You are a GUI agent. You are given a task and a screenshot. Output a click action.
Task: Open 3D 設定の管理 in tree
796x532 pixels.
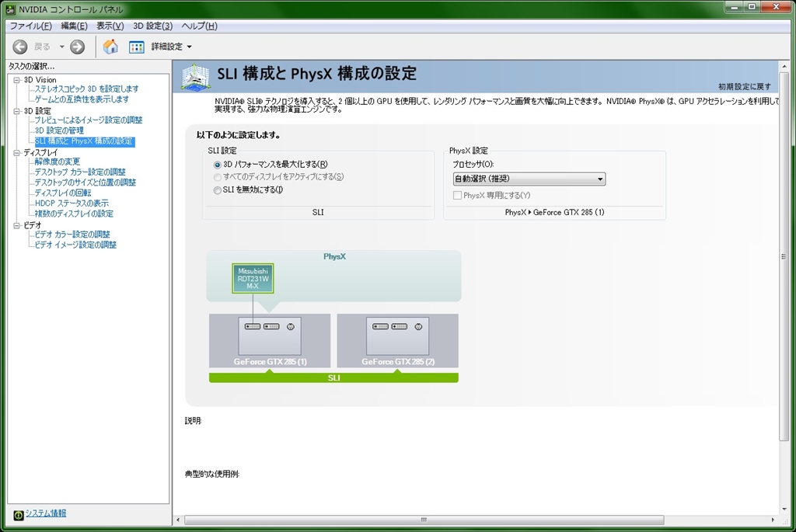click(x=59, y=130)
